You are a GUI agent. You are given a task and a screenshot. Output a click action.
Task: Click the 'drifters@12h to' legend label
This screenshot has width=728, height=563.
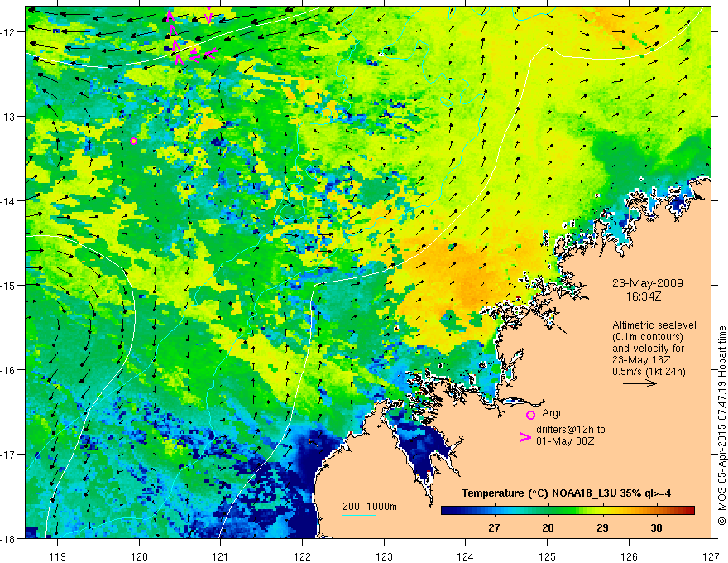[x=571, y=430]
